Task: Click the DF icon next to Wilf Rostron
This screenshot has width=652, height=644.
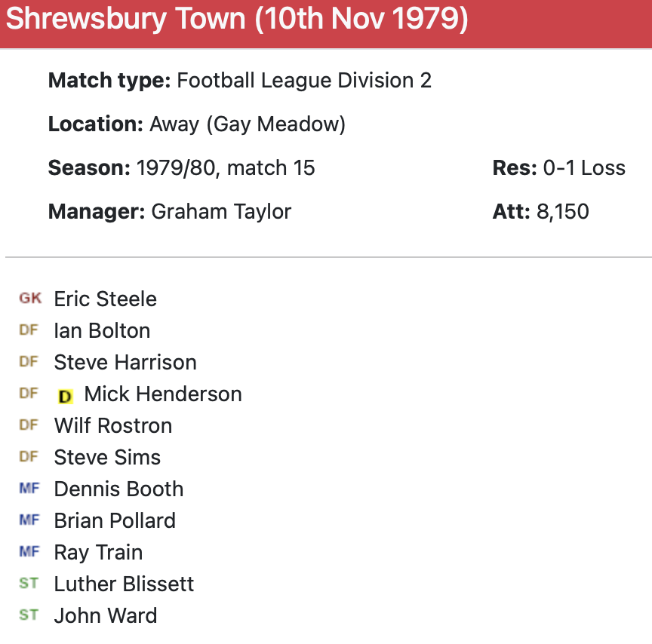Action: pyautogui.click(x=29, y=425)
